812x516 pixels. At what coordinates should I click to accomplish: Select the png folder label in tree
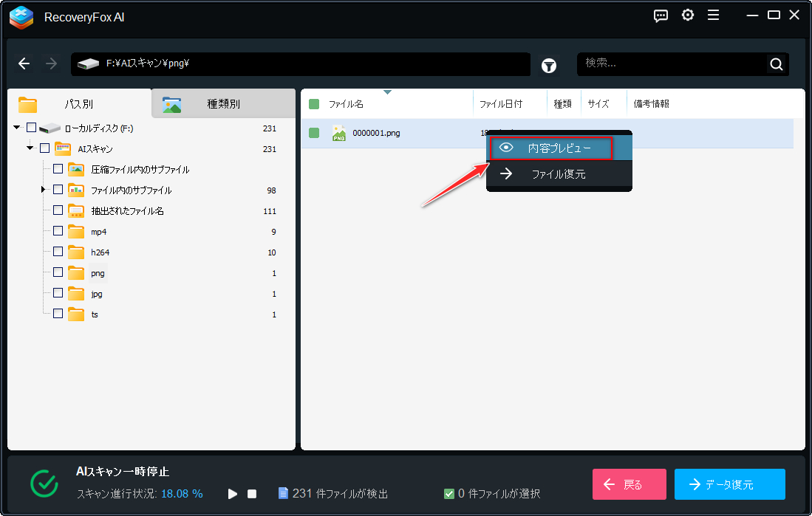coord(98,273)
